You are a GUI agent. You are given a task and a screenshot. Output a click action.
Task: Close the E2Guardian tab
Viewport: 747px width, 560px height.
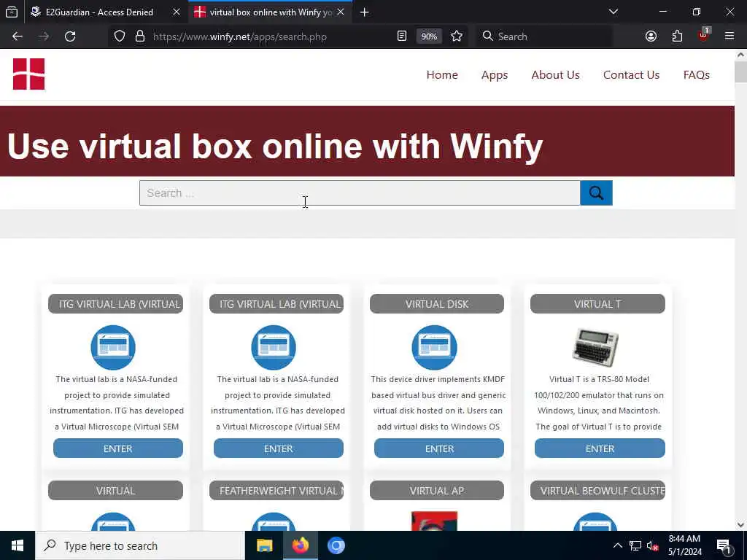pos(177,12)
